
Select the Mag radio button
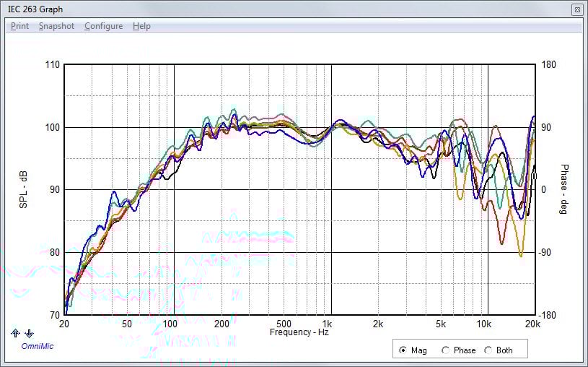tap(403, 350)
